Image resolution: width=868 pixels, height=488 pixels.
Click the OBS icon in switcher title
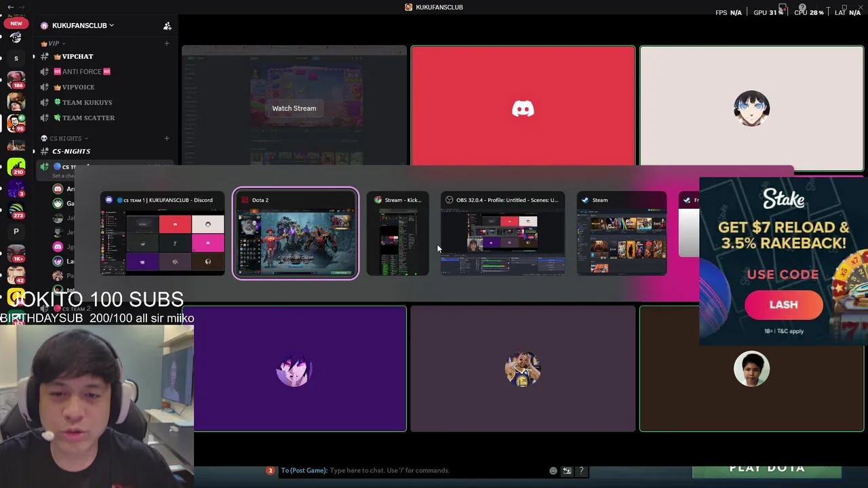[x=449, y=200]
